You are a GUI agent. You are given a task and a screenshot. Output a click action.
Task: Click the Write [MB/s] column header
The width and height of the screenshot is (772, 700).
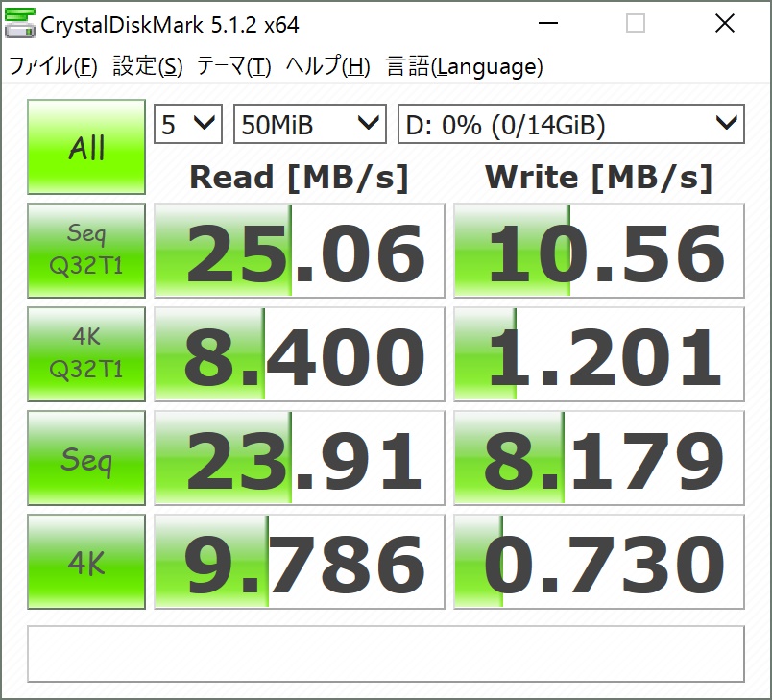(599, 178)
